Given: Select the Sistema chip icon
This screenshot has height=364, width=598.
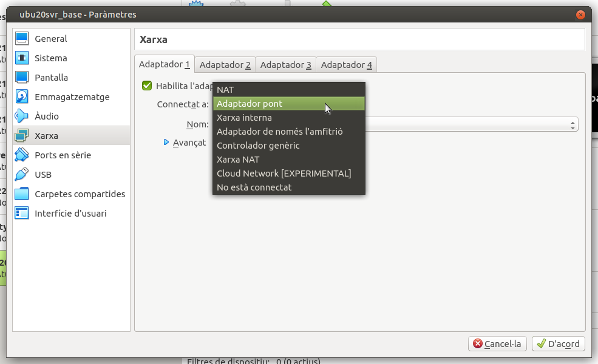Looking at the screenshot, I should (x=22, y=58).
